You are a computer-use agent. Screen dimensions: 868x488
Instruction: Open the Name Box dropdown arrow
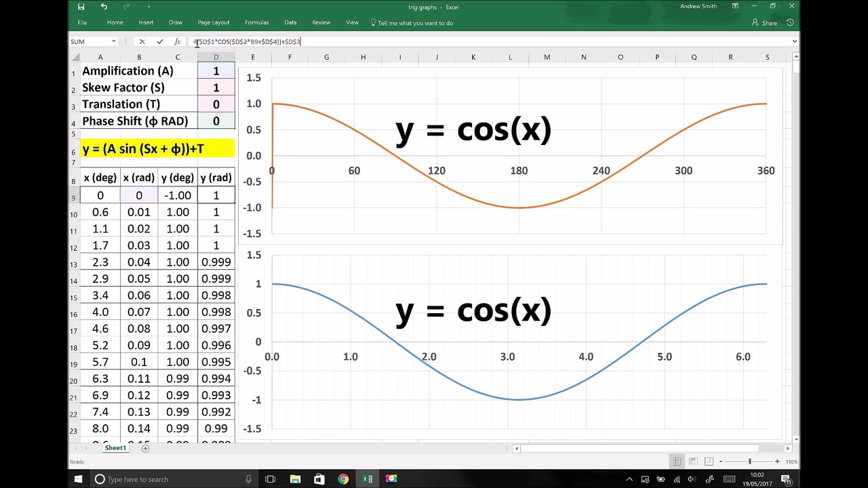click(x=114, y=41)
